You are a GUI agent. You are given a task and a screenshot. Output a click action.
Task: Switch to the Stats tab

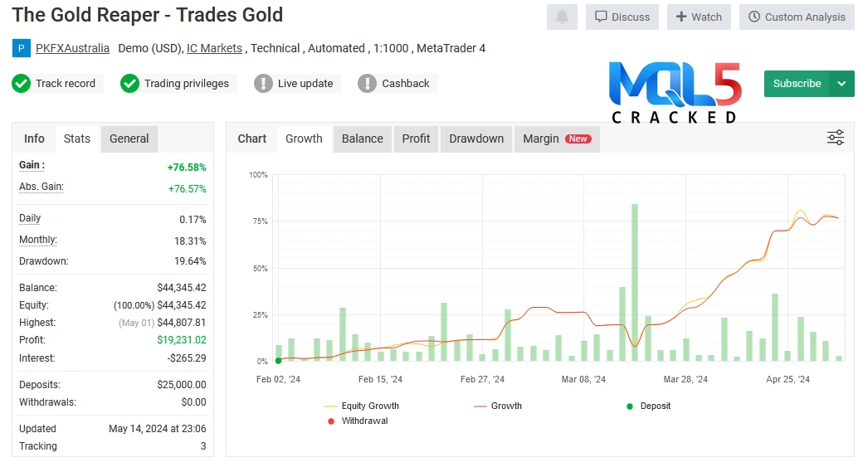click(77, 139)
